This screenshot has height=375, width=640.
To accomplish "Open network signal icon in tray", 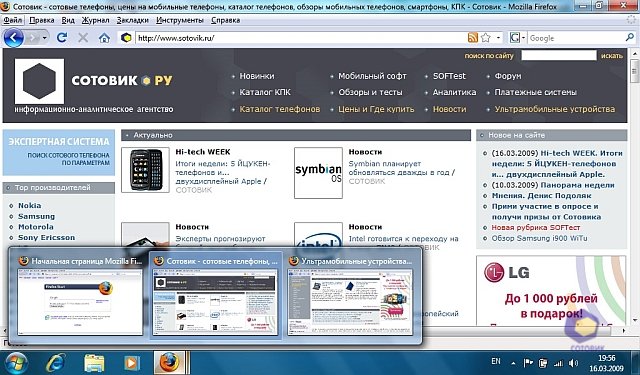I will point(558,363).
